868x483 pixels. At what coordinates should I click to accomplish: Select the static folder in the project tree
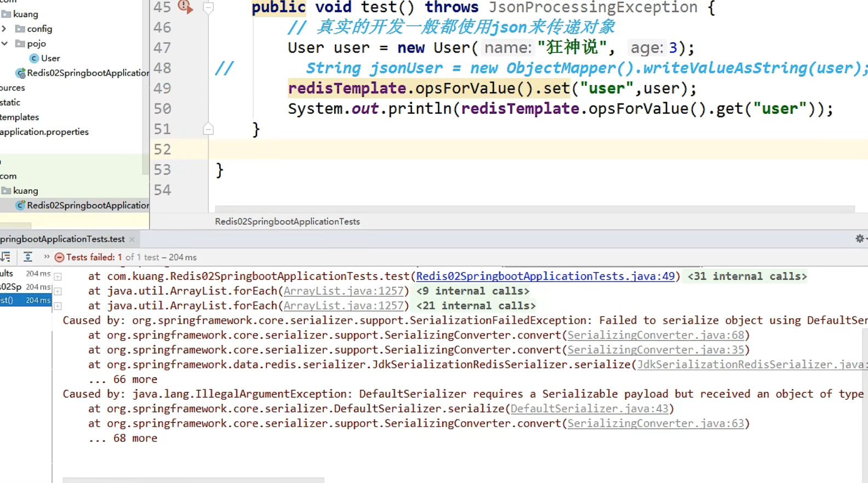tap(10, 102)
